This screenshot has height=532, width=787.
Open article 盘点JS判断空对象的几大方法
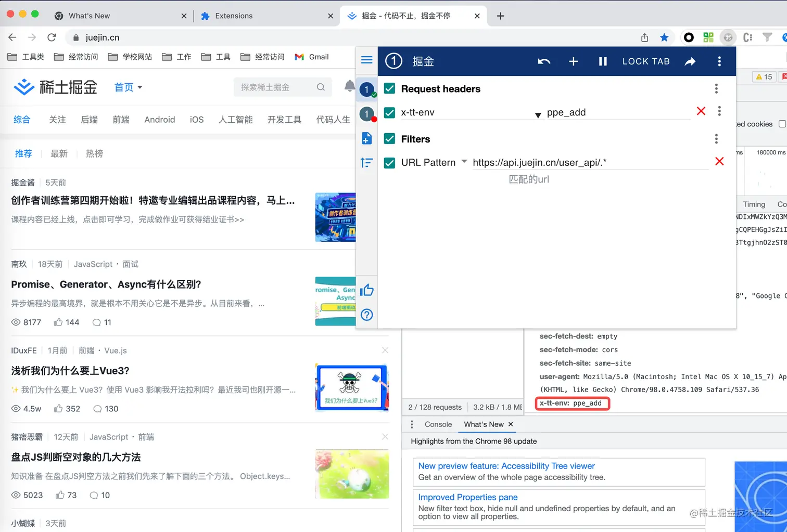pyautogui.click(x=76, y=457)
